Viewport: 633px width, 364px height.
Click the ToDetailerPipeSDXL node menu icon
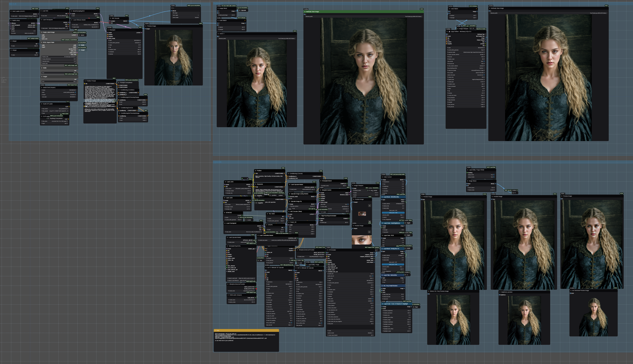227,246
